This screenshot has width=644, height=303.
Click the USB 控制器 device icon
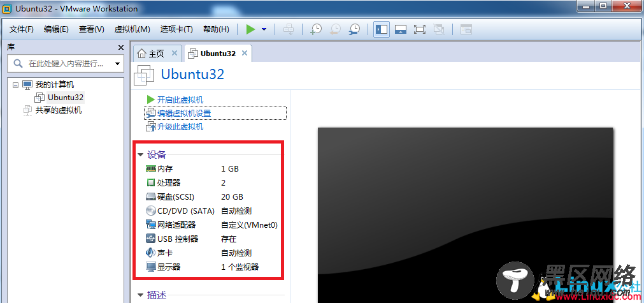(x=151, y=239)
